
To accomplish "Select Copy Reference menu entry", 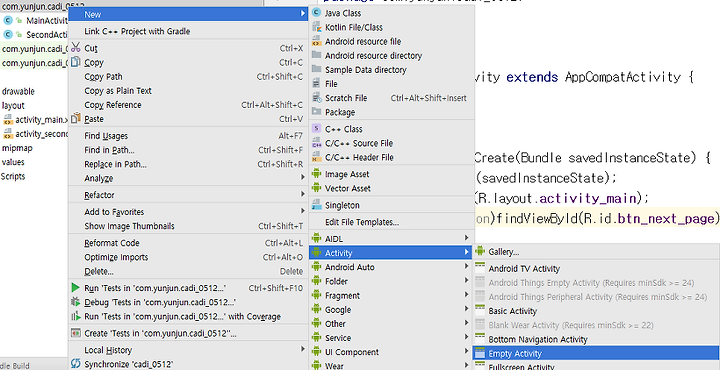I will 188,105.
